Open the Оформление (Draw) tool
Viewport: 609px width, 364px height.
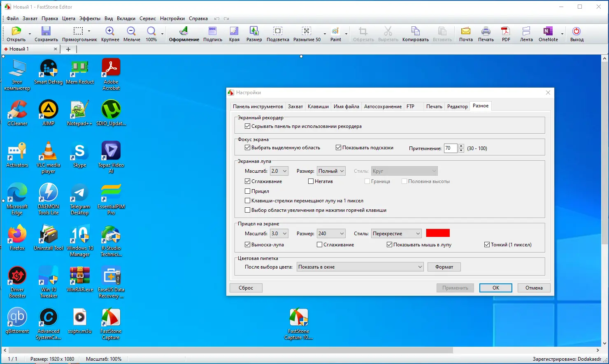point(184,34)
